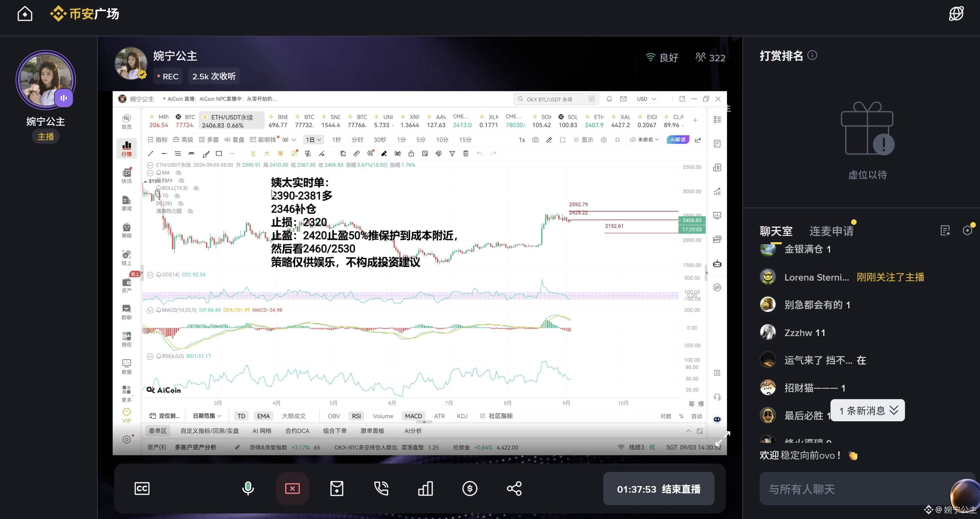980x519 pixels.
Task: Stop screen sharing with red button
Action: click(x=292, y=488)
